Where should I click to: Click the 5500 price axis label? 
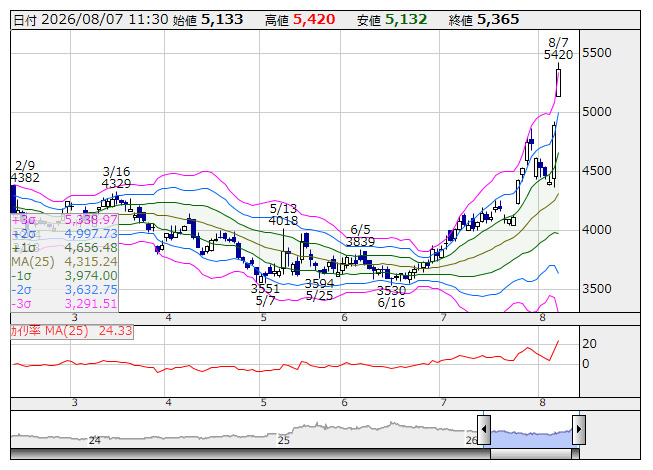pos(597,53)
